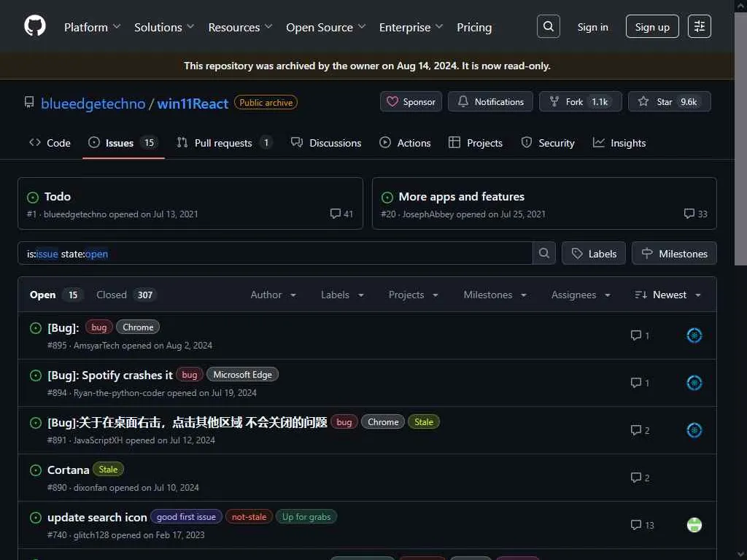Click the Labels button beside search
The image size is (747, 560).
point(594,253)
